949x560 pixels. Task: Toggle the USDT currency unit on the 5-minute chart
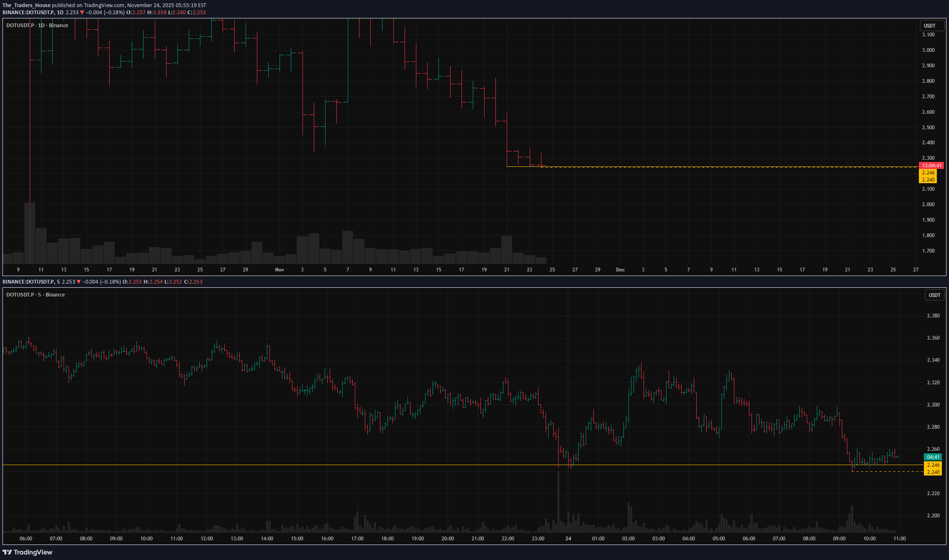coord(934,295)
